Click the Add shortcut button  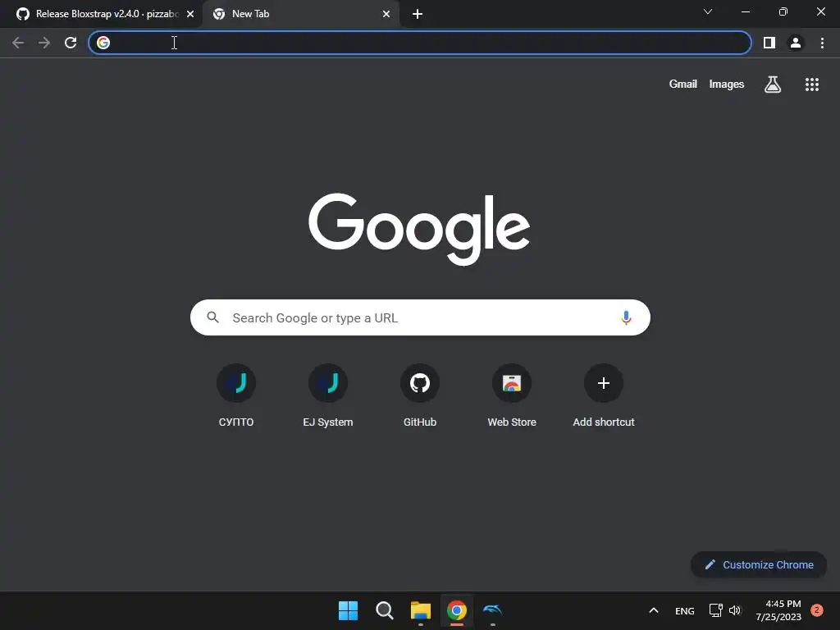tap(604, 396)
